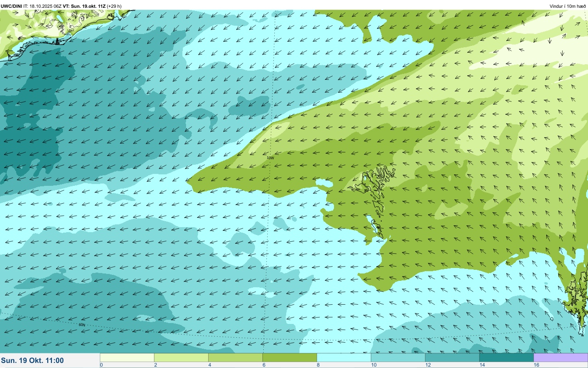
Task: Click the legend value '8'
Action: (318, 365)
